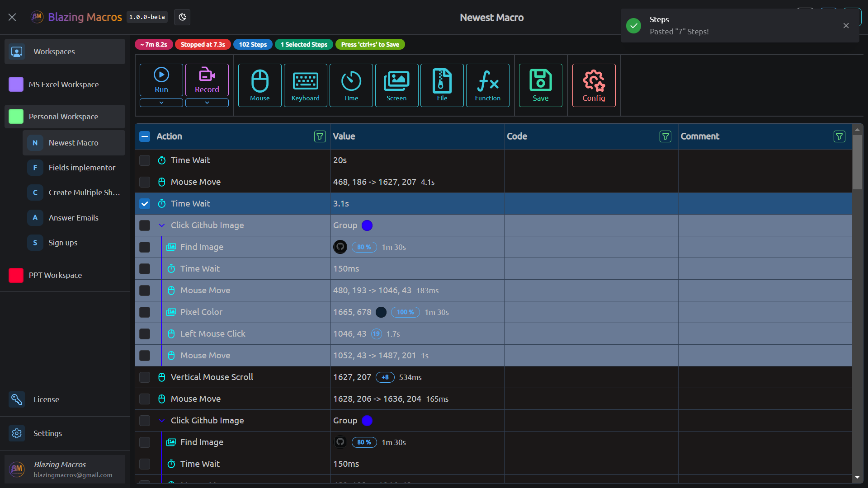Open the Answer Emails macro
Viewport: 868px width, 488px height.
74,218
